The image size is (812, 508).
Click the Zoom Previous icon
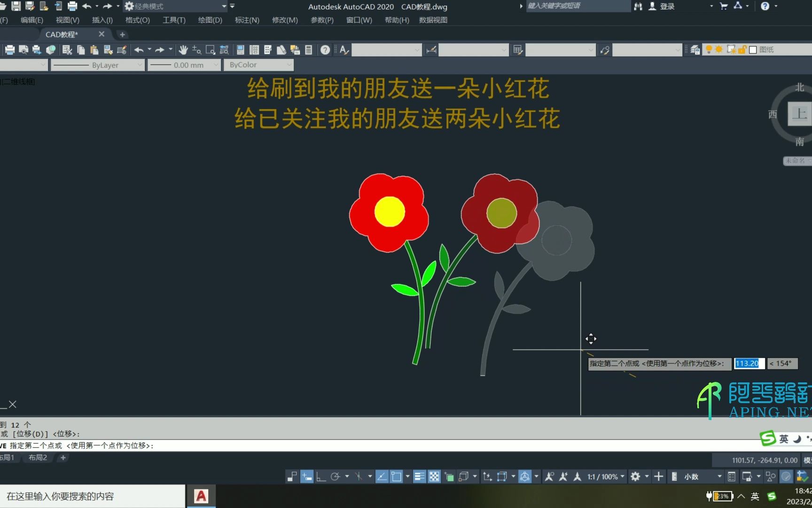click(224, 50)
